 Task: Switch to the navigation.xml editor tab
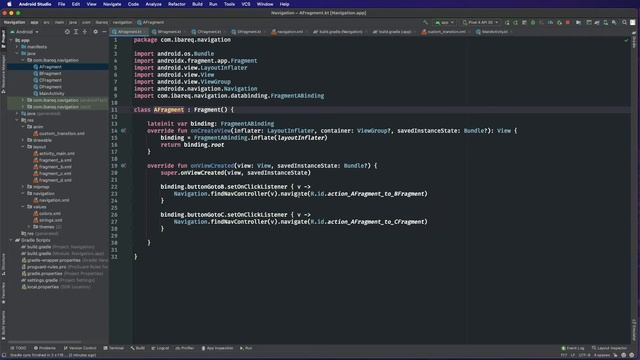point(289,31)
